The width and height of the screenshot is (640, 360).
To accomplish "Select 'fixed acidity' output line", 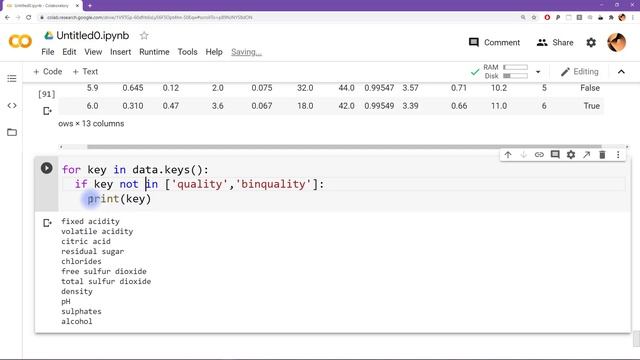I will (x=90, y=221).
